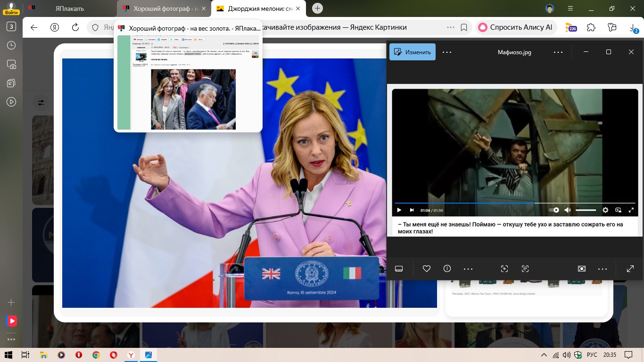Mark Мафиозо.jpg as favorite with the heart
Viewport: 644px width, 362px height.
tap(427, 269)
